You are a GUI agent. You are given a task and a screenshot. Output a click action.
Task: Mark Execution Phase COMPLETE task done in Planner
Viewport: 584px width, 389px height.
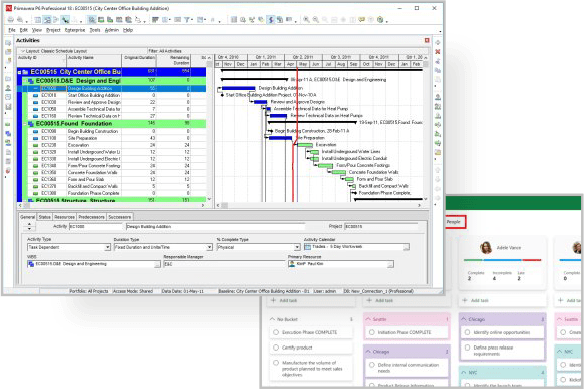(x=276, y=332)
